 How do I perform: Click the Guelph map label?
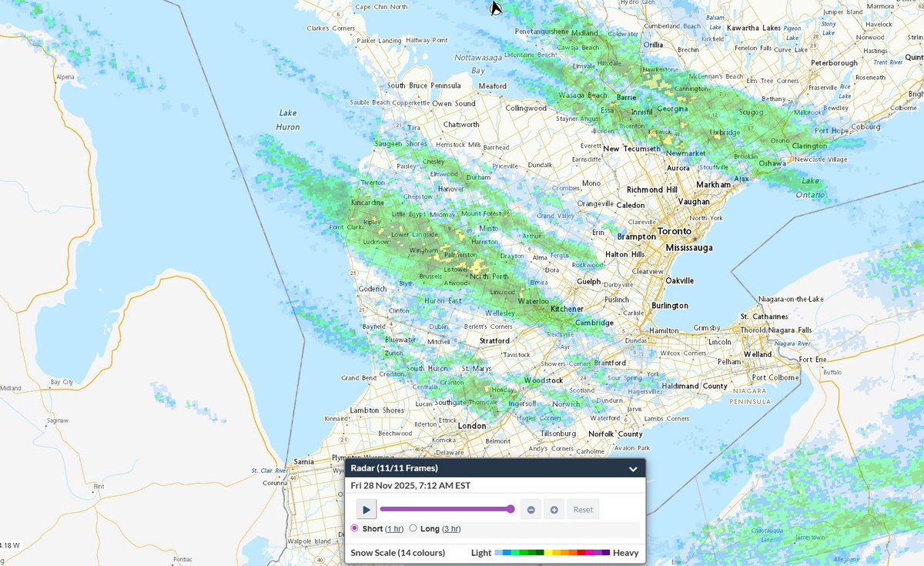[588, 283]
